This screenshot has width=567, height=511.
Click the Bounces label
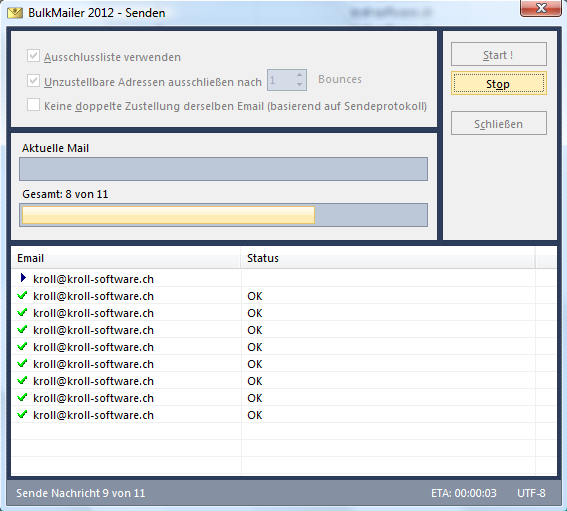(x=340, y=79)
